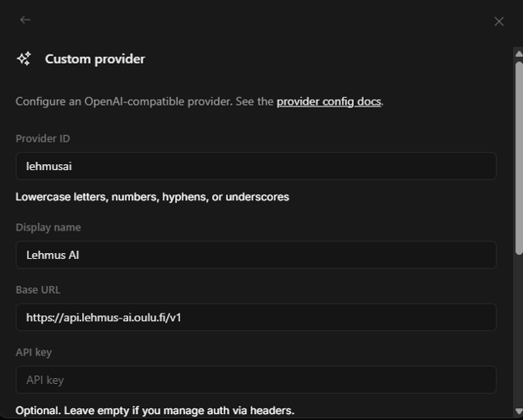This screenshot has height=420, width=523.
Task: Open the provider config docs link
Action: click(329, 101)
